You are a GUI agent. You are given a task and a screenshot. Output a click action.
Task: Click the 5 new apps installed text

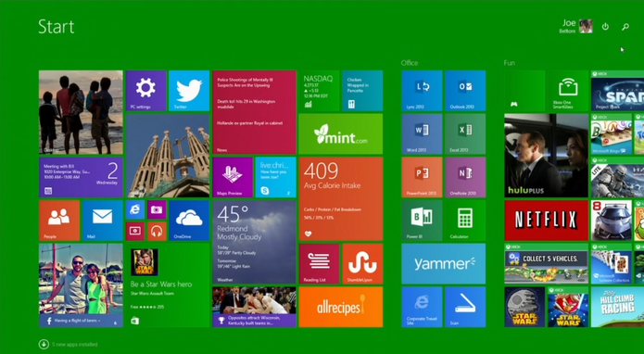tap(75, 344)
